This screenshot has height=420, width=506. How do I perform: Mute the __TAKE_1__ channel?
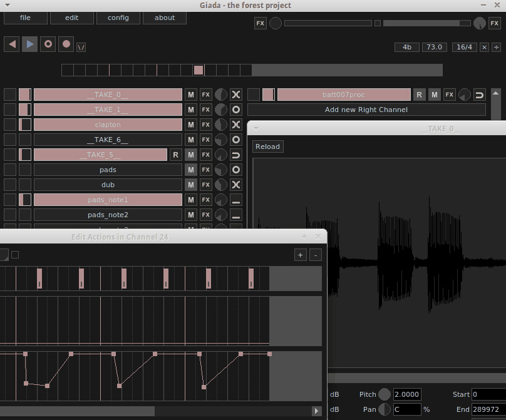[191, 110]
